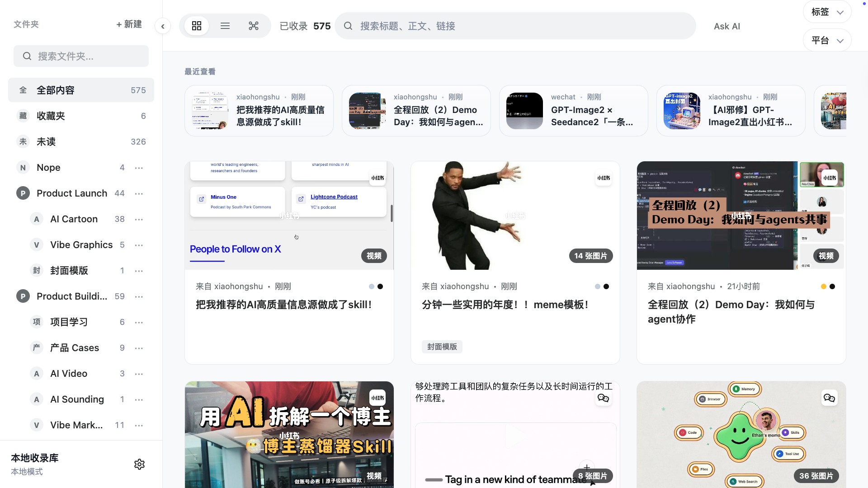Create new folder with 新建 button
This screenshot has height=488, width=868.
pyautogui.click(x=129, y=24)
